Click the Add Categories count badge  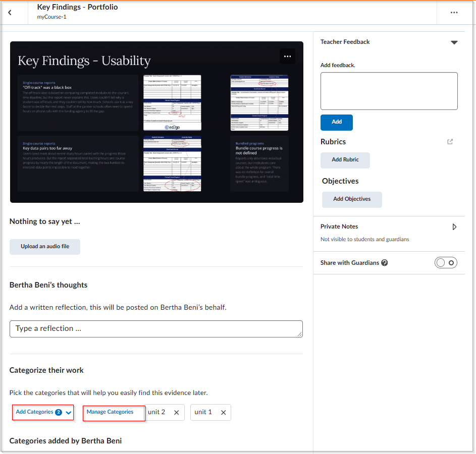click(x=59, y=412)
